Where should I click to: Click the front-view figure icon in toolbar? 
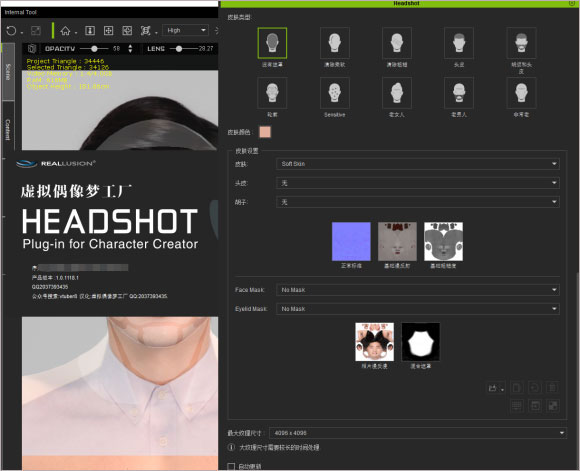90,31
